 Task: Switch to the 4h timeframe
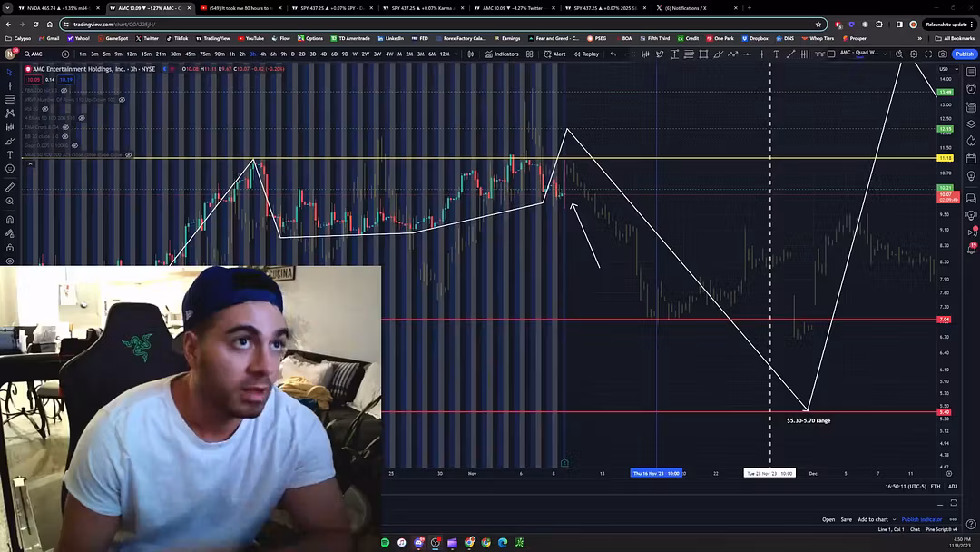[262, 54]
